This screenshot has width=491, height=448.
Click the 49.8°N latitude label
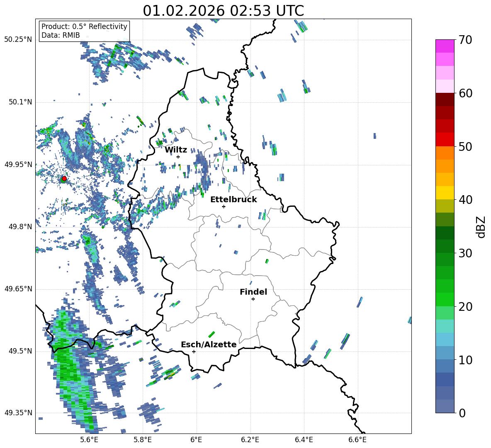tap(20, 227)
